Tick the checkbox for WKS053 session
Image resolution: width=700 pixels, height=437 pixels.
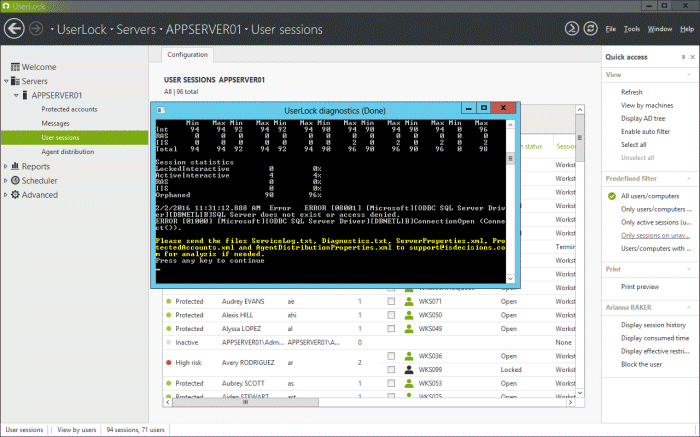[x=391, y=383]
